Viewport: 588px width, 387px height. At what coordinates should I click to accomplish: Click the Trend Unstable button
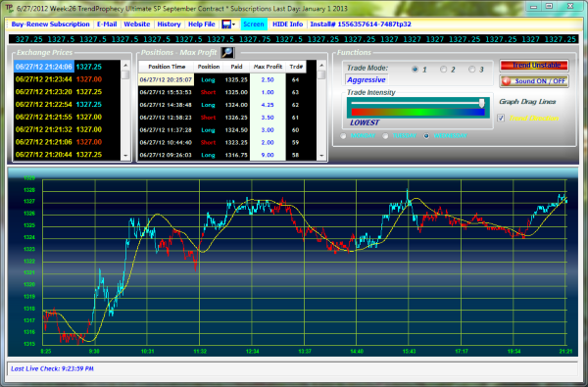pos(534,66)
